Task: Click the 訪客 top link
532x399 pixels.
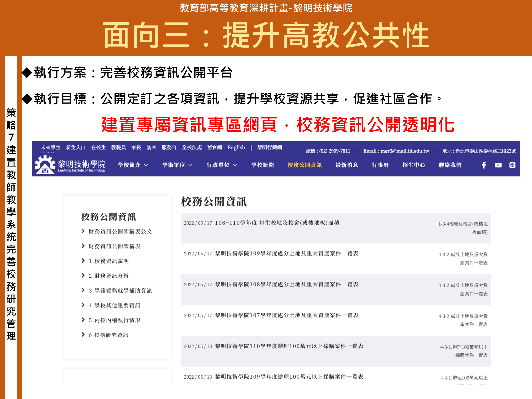Action: click(151, 147)
